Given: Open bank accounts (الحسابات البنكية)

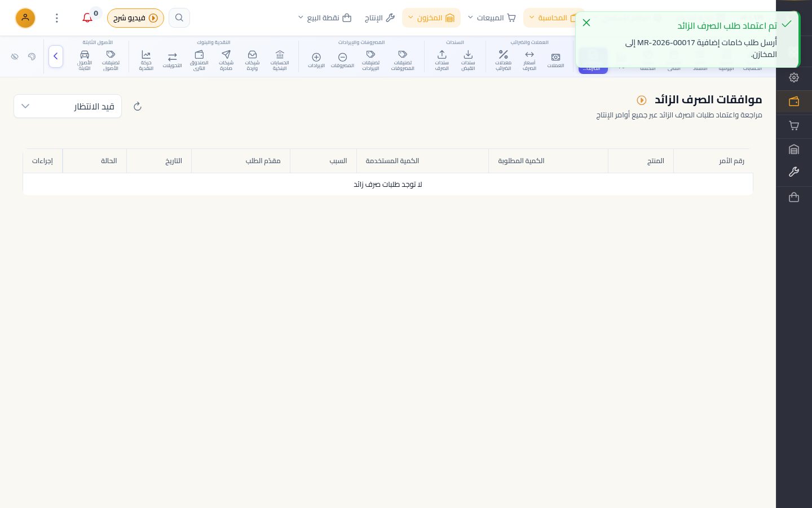Looking at the screenshot, I should tap(280, 60).
